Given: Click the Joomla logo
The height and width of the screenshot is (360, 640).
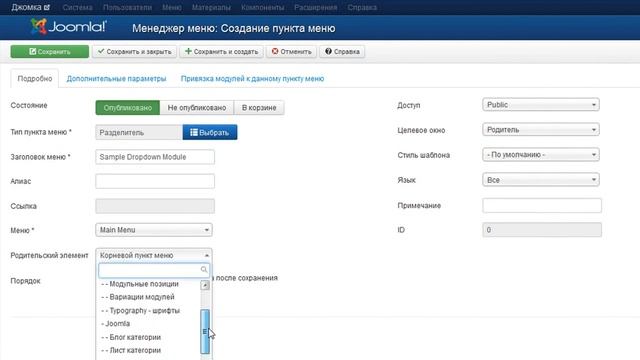Looking at the screenshot, I should click(68, 27).
